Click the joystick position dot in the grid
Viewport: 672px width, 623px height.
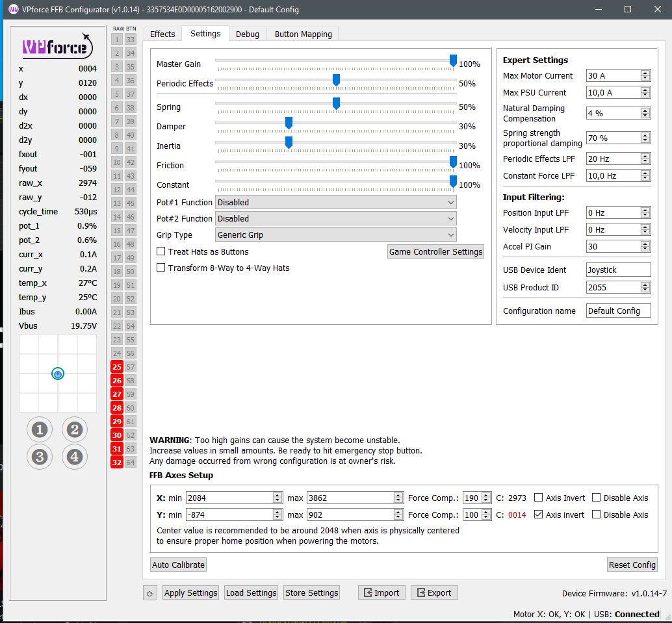coord(58,374)
